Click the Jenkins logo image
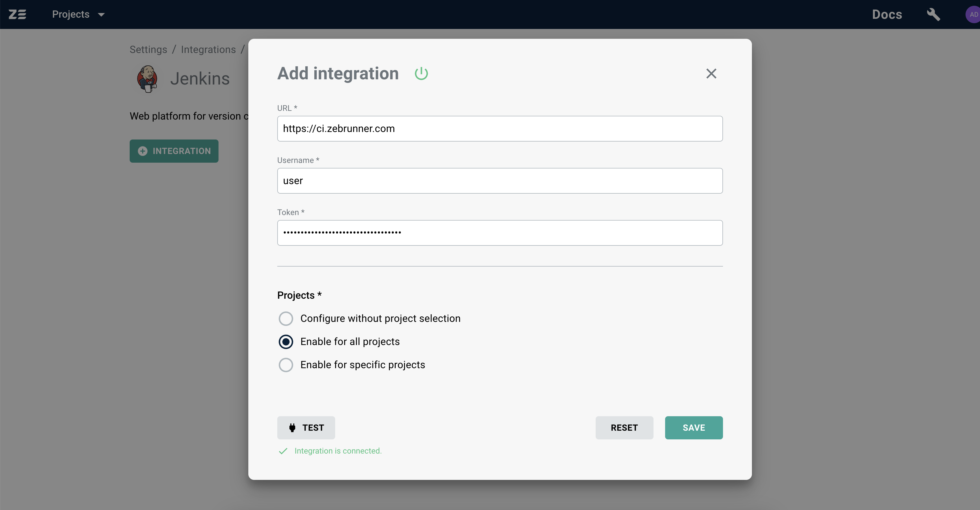980x510 pixels. click(x=147, y=79)
